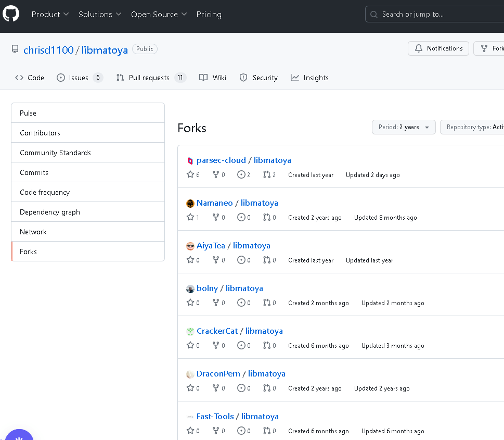
Task: Open chrisd1100 user profile link
Action: [x=48, y=50]
